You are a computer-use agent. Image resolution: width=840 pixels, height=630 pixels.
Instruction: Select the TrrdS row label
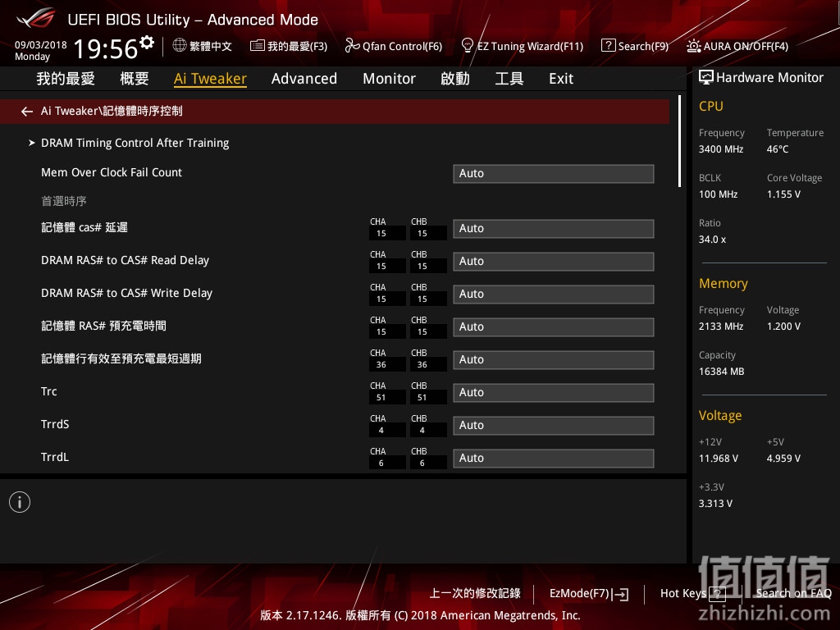coord(55,424)
